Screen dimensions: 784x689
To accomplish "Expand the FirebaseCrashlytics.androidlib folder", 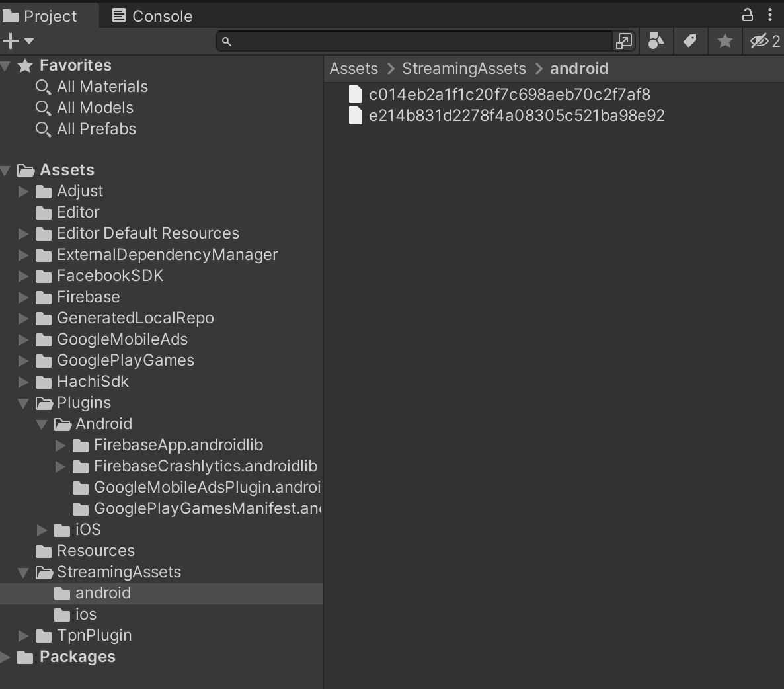I will pyautogui.click(x=60, y=467).
